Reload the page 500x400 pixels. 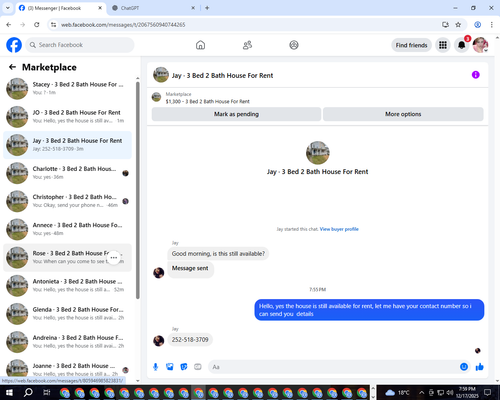pos(37,25)
